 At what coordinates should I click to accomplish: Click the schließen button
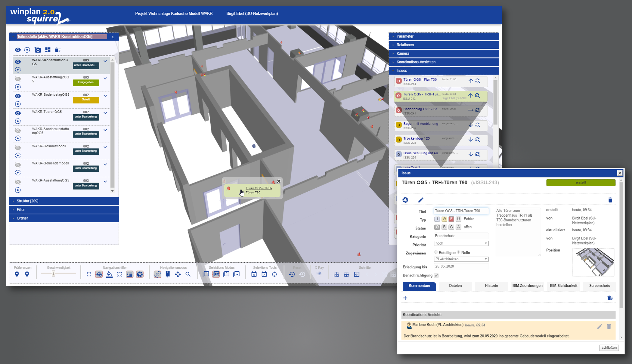[x=609, y=347]
